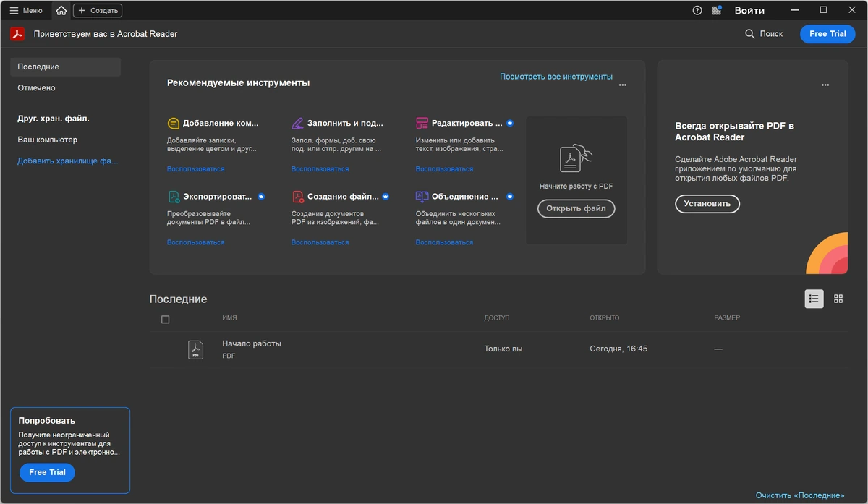The width and height of the screenshot is (868, 504).
Task: Sort recent files by ОТКРЫТО column
Action: pos(605,318)
